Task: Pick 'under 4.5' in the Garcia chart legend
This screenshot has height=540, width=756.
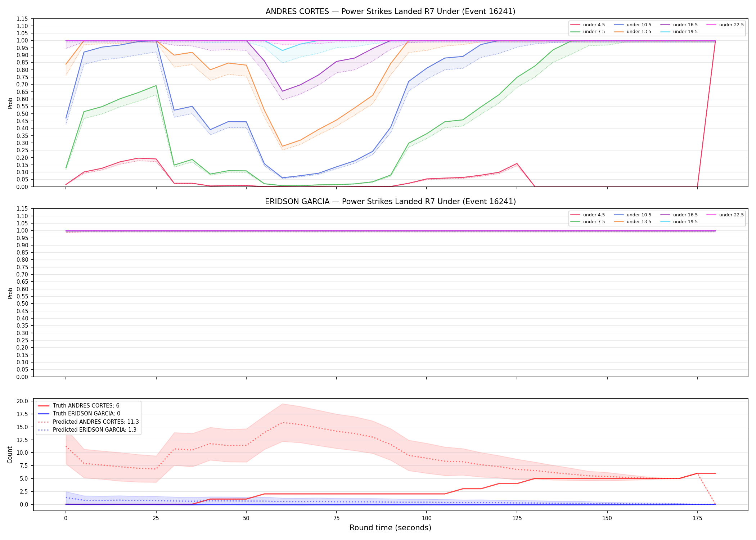Action: click(588, 215)
